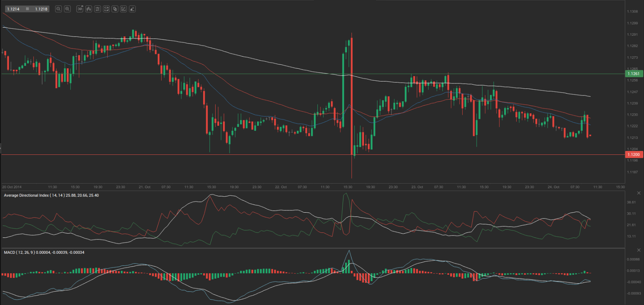Image resolution: width=644 pixels, height=305 pixels.
Task: Select the green 1.1261 price level tag
Action: point(634,74)
